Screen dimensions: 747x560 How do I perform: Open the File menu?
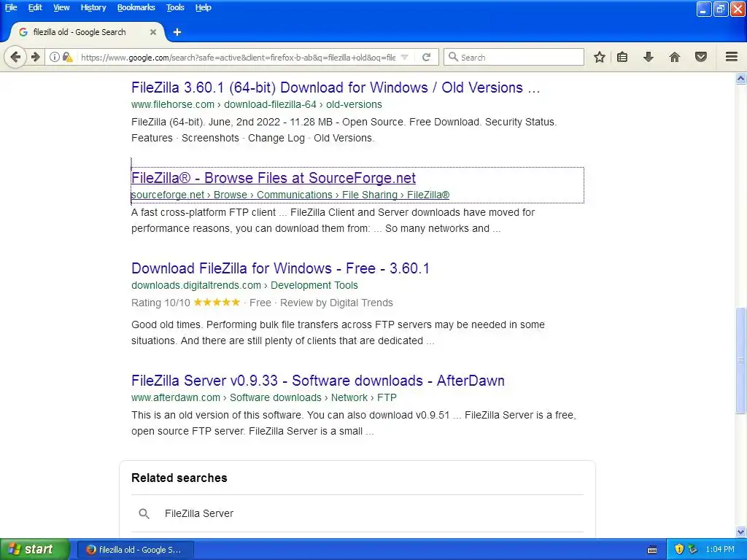click(x=11, y=7)
